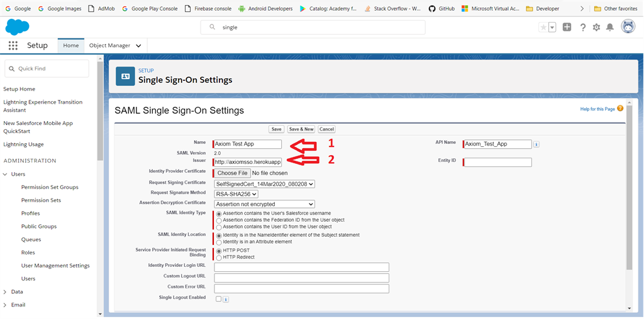
Task: Open the App Launcher dots grid
Action: click(13, 45)
